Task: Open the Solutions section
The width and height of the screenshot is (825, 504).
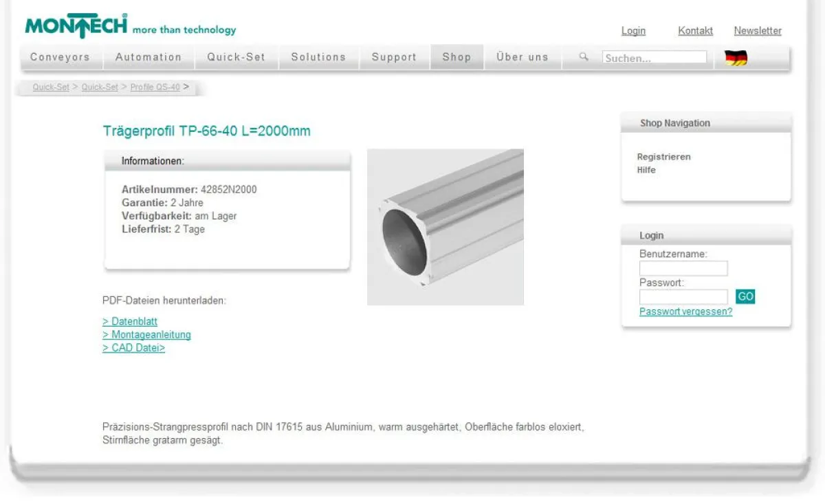Action: (319, 58)
